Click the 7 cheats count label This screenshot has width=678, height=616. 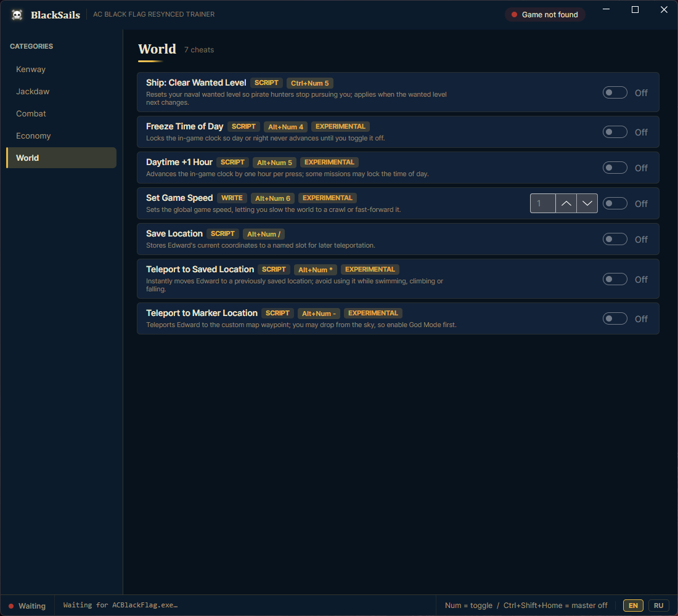pos(199,50)
